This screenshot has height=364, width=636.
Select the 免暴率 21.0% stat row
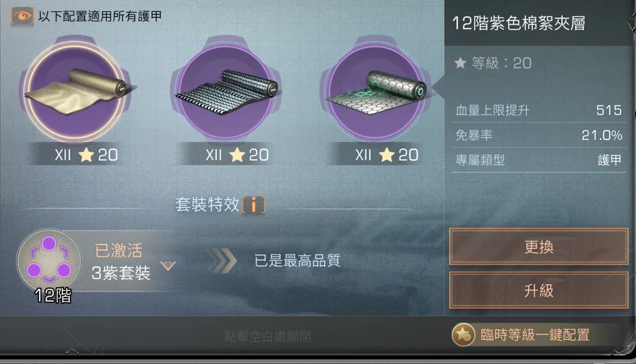(x=538, y=135)
